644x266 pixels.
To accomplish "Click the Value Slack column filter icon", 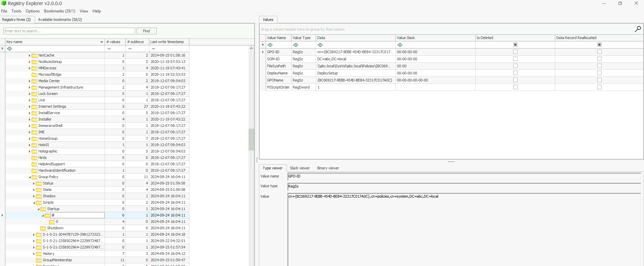I will pos(400,45).
